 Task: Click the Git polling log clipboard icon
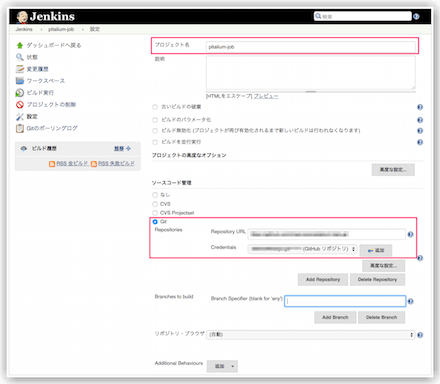point(20,128)
